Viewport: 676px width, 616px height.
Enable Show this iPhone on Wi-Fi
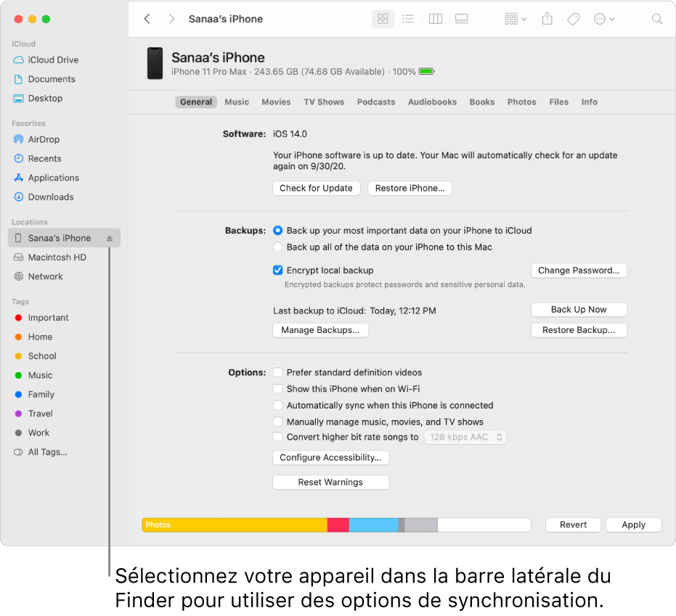[278, 389]
